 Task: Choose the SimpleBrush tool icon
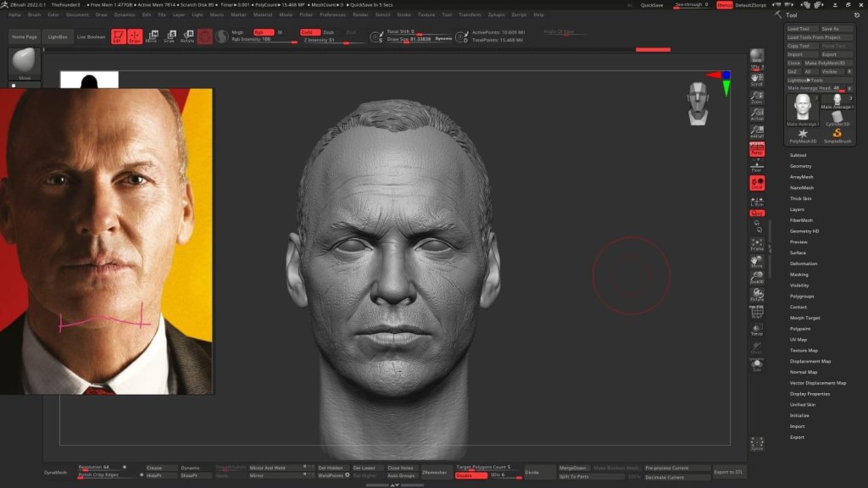pos(837,135)
